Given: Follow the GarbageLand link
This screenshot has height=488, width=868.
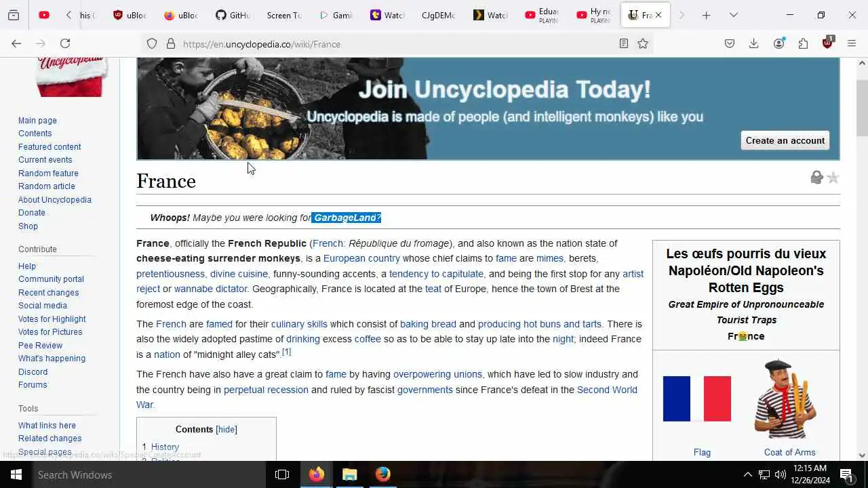Looking at the screenshot, I should point(344,218).
